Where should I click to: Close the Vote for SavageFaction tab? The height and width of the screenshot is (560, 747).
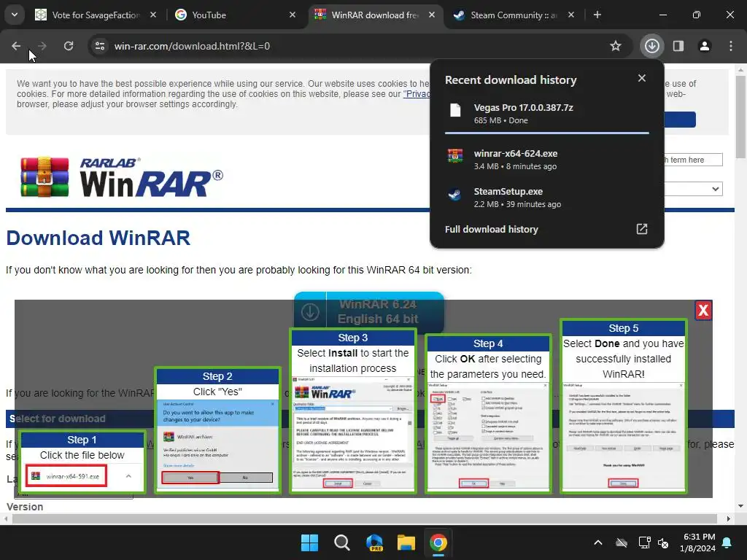point(153,15)
